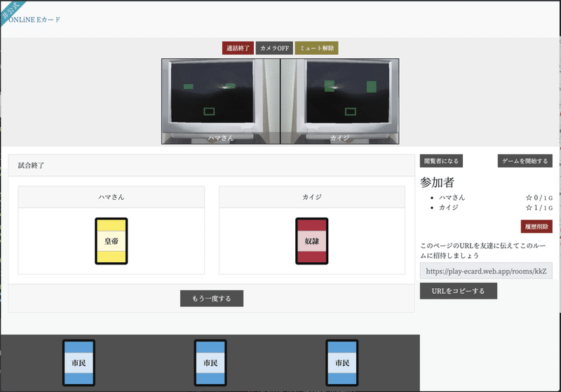
Task: Turn camera off with カメラOFF button
Action: (x=274, y=48)
